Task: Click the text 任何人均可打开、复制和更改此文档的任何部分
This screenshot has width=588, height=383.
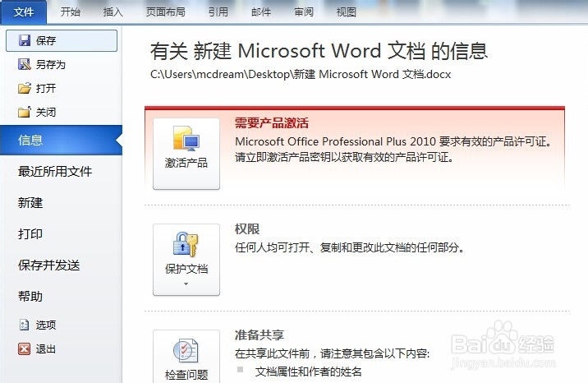Action: 350,247
